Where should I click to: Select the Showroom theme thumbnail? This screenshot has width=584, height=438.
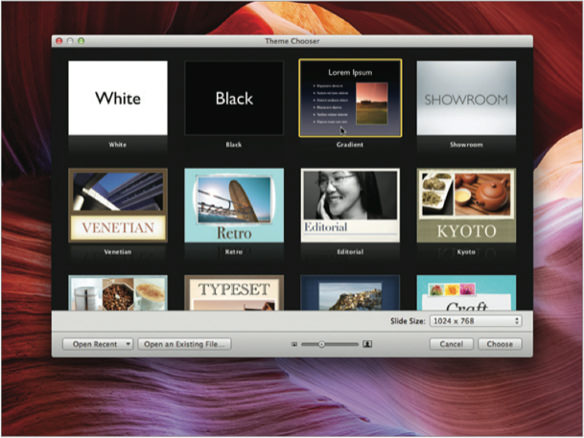(x=466, y=98)
